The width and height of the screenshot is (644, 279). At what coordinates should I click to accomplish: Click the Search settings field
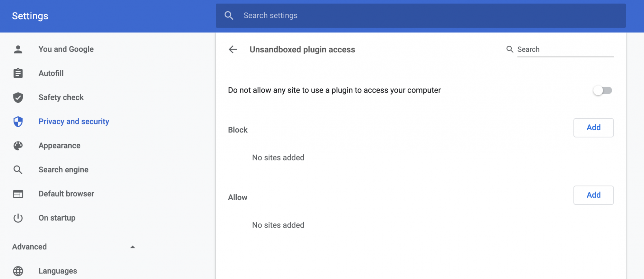419,15
